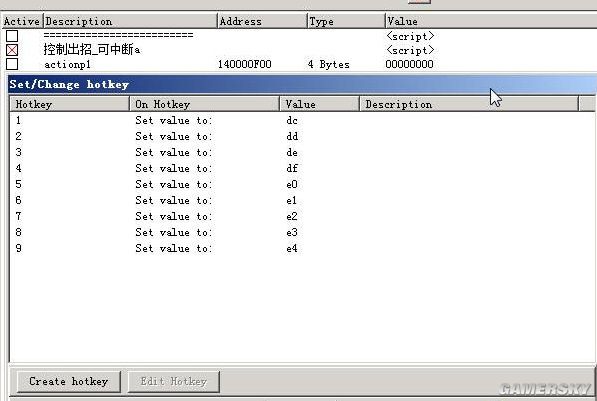Screen dimensions: 597x401
Task: Uncheck the 控制出招_可中断a script checkbox
Action: [x=12, y=50]
